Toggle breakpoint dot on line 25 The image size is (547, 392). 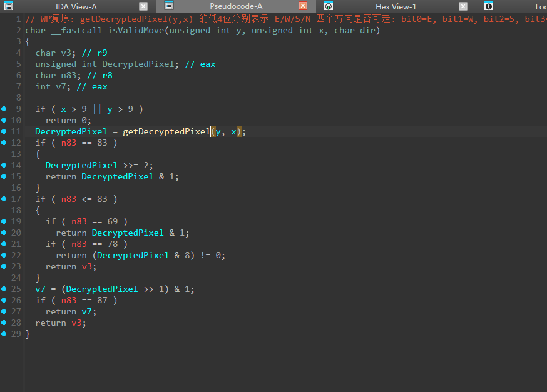coord(4,289)
